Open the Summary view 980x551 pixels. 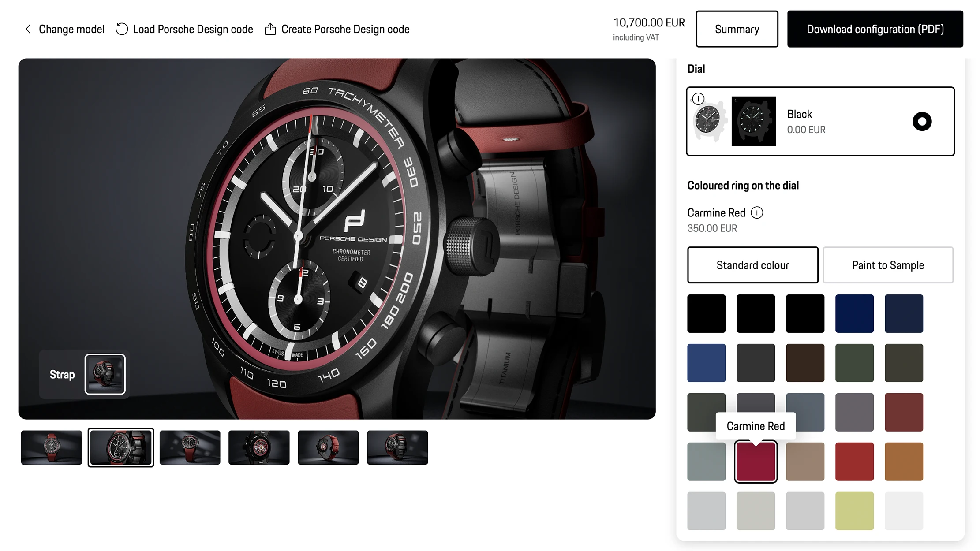(737, 29)
